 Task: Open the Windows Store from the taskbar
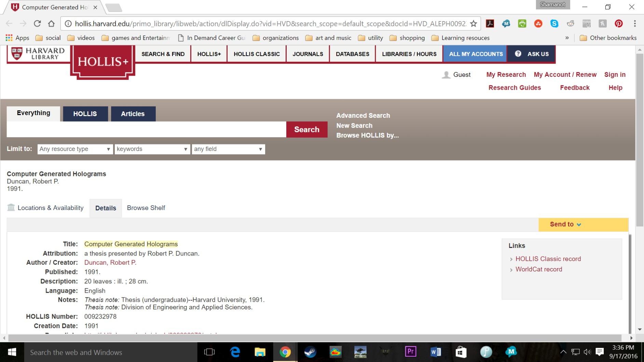(461, 352)
